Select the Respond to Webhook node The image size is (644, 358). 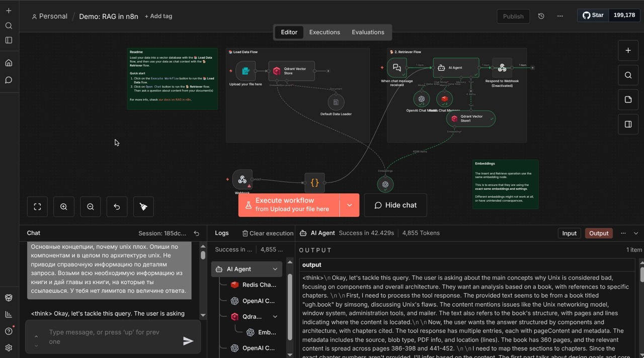tap(502, 68)
